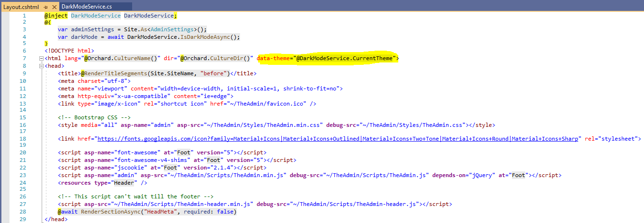The image size is (644, 223).
Task: Open the fonts.googleapis.com stylesheet link
Action: [338, 139]
